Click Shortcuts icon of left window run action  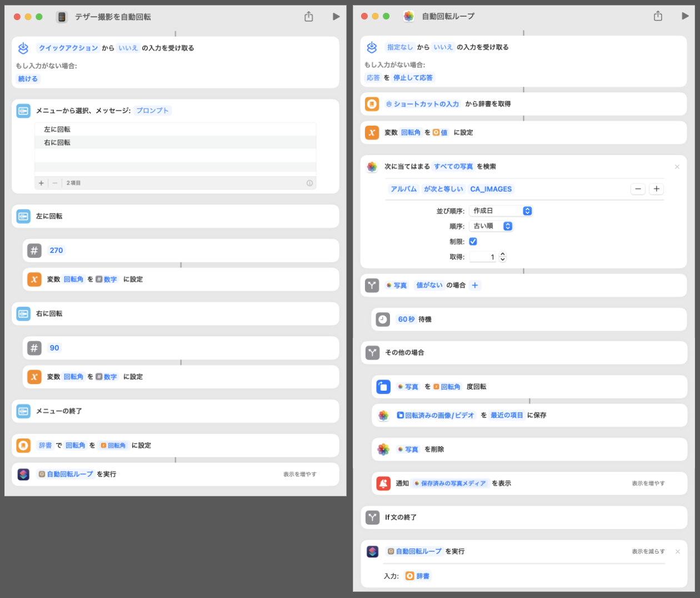(x=23, y=475)
